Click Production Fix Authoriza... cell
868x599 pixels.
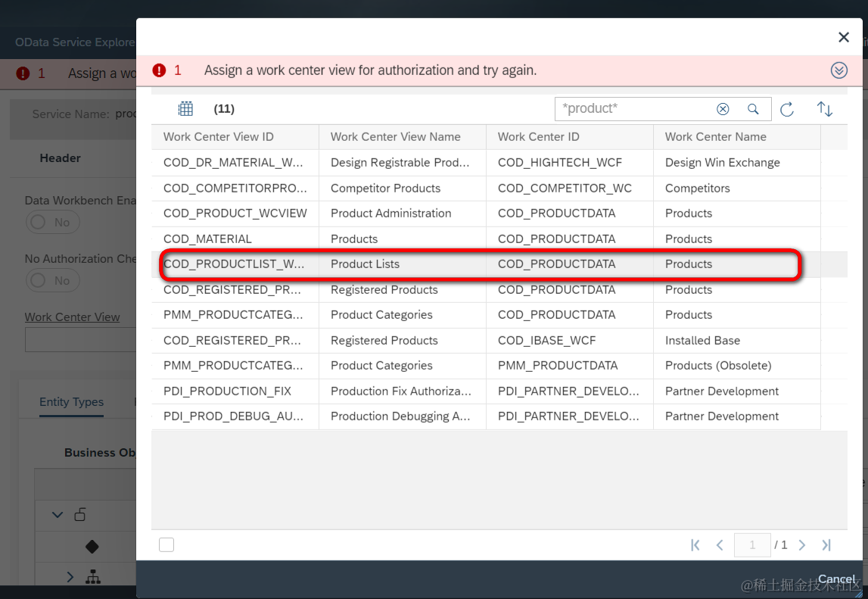point(401,392)
